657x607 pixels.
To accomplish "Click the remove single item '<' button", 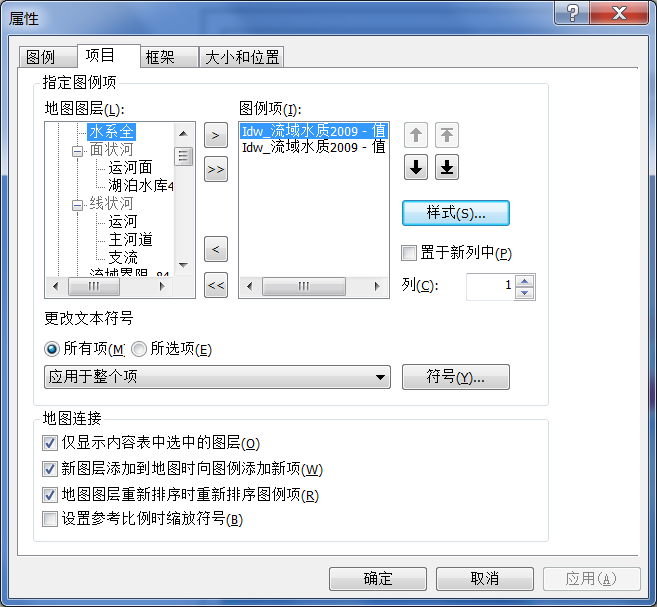I will click(x=216, y=249).
